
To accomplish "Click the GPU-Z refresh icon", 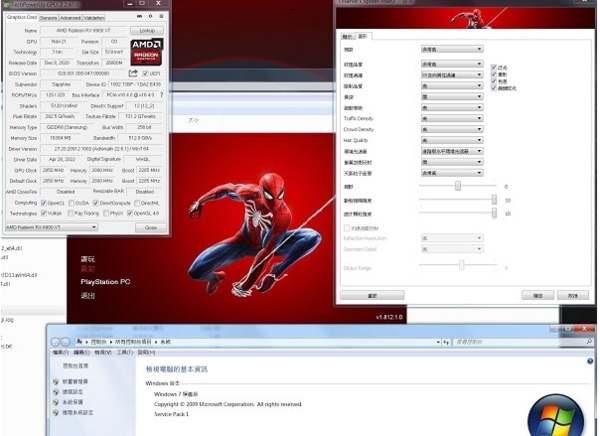I will pos(150,16).
